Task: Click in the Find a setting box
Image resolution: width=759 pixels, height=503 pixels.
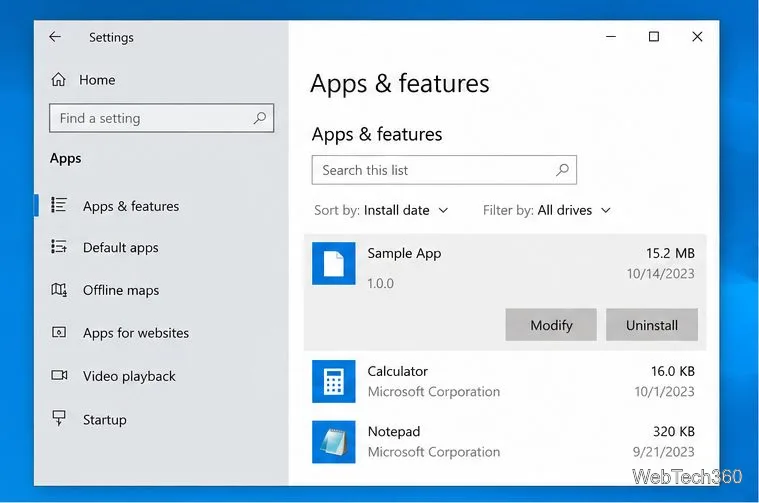Action: pos(162,118)
